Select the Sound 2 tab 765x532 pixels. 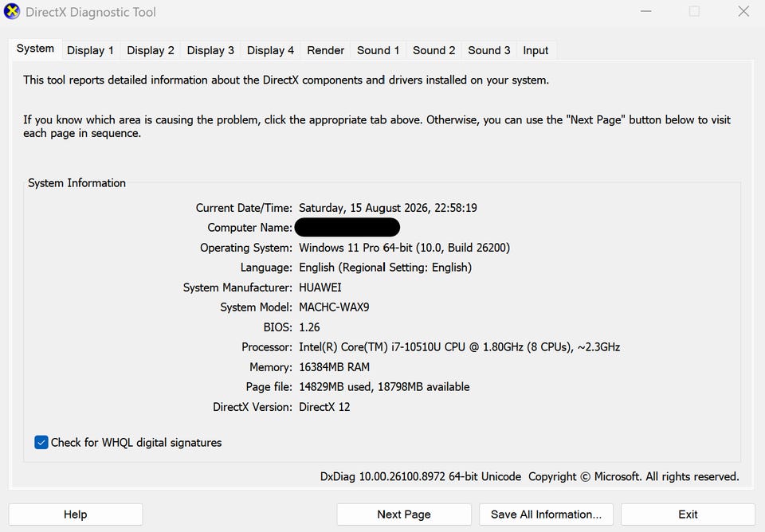click(x=433, y=51)
